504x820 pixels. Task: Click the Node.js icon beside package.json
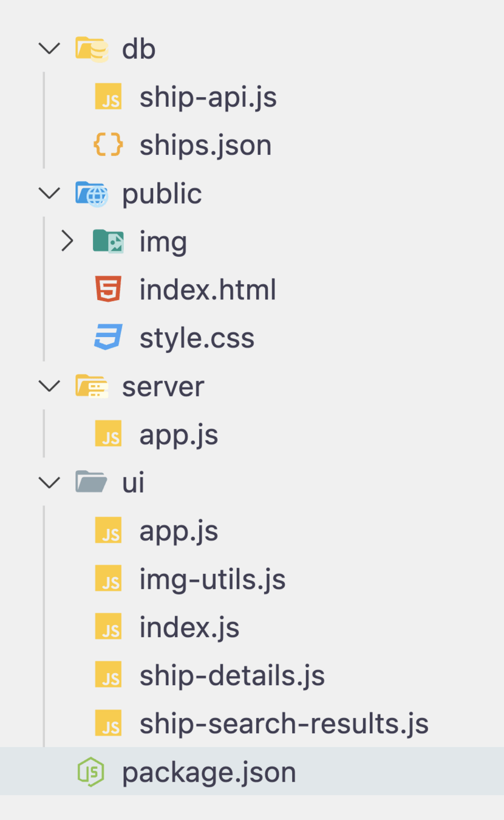coord(91,772)
